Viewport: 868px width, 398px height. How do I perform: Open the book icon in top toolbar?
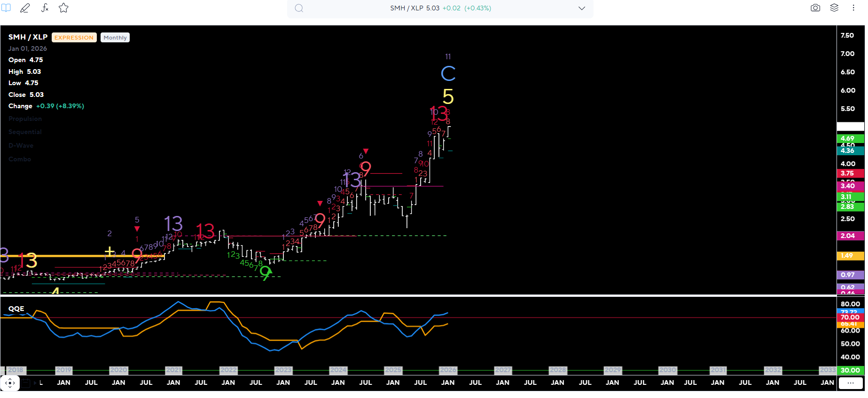pyautogui.click(x=6, y=8)
